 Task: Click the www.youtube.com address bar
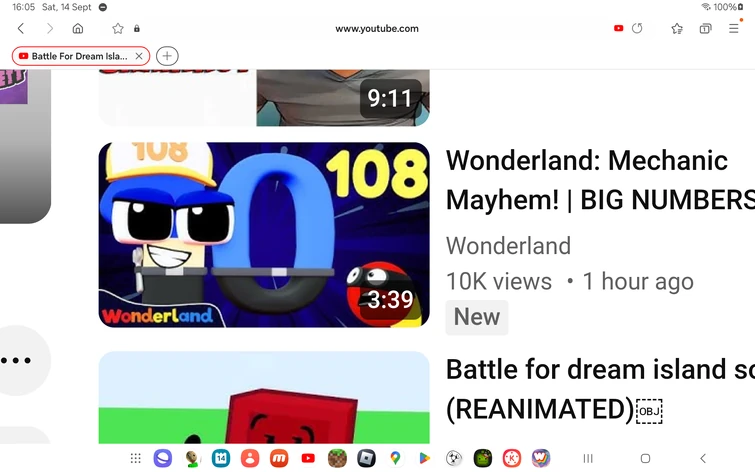(377, 28)
